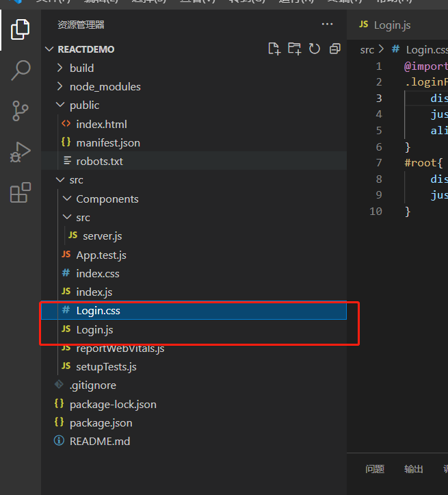Expand the build folder
Screen dimensions: 448x495
tap(60, 68)
